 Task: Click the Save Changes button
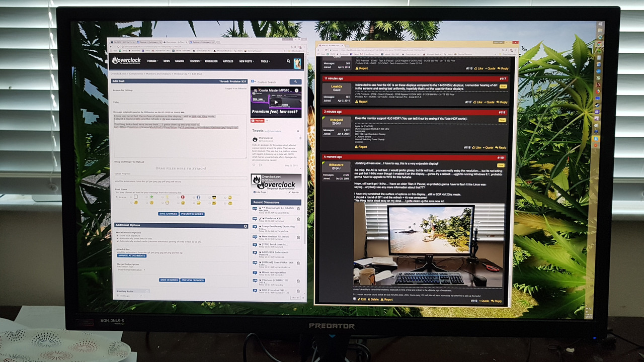click(168, 214)
